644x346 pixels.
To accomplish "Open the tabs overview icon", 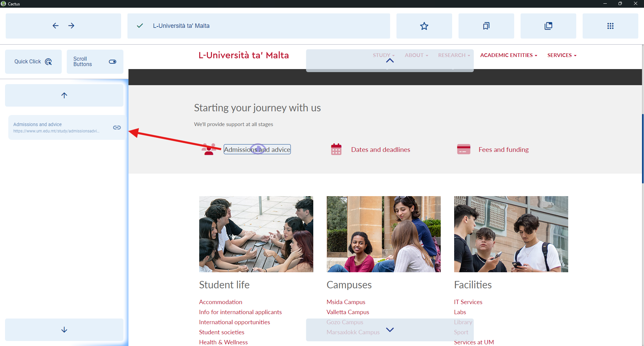I will point(548,26).
